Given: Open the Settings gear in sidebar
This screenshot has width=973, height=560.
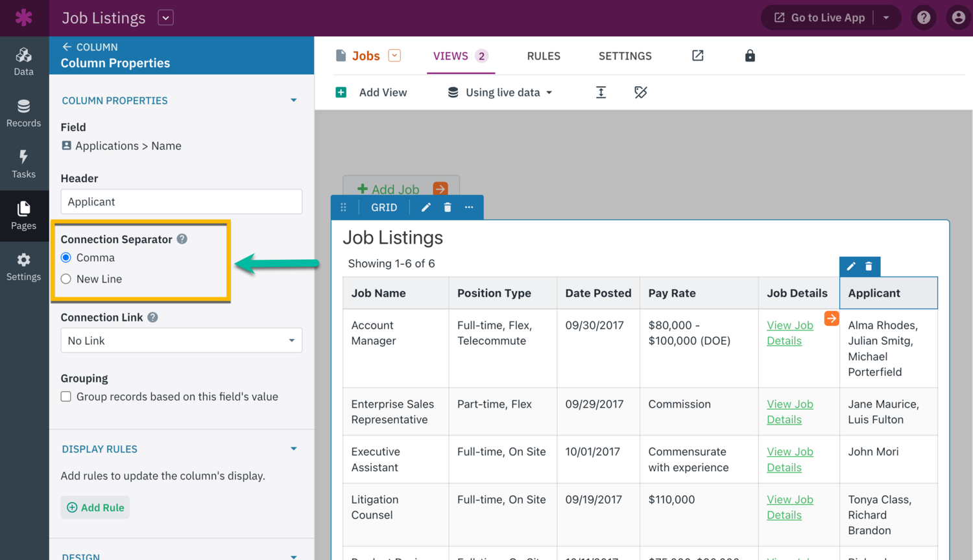Looking at the screenshot, I should (24, 266).
